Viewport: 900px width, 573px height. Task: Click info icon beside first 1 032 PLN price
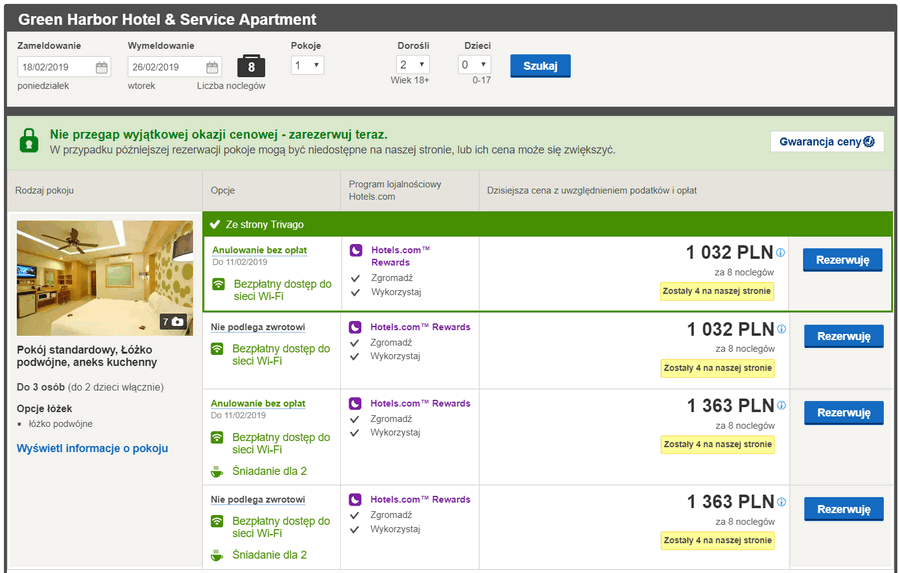click(x=781, y=252)
